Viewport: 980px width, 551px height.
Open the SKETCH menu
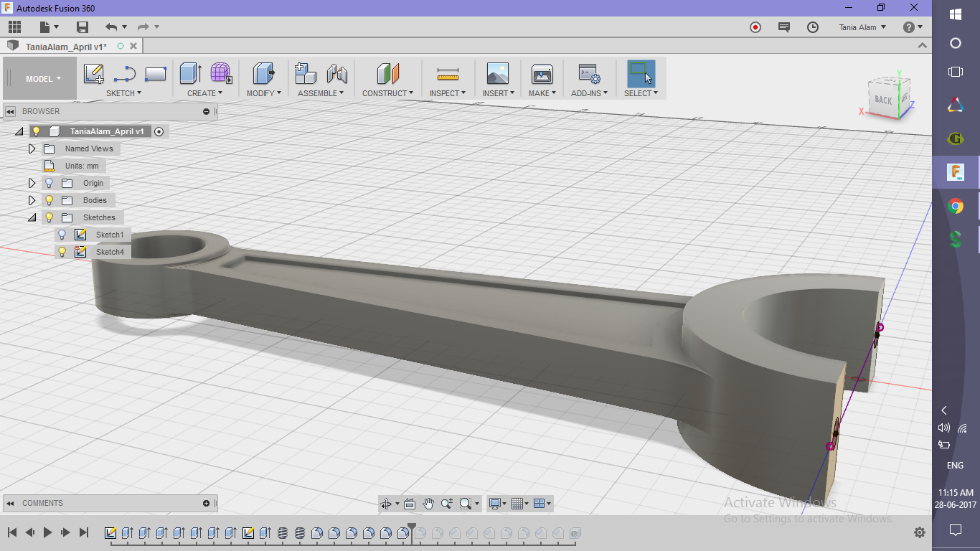pyautogui.click(x=124, y=93)
